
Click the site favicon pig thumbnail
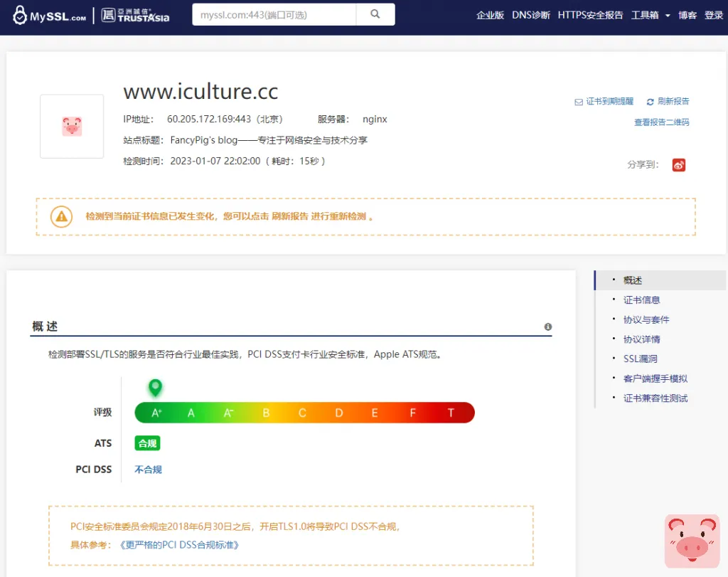point(72,127)
